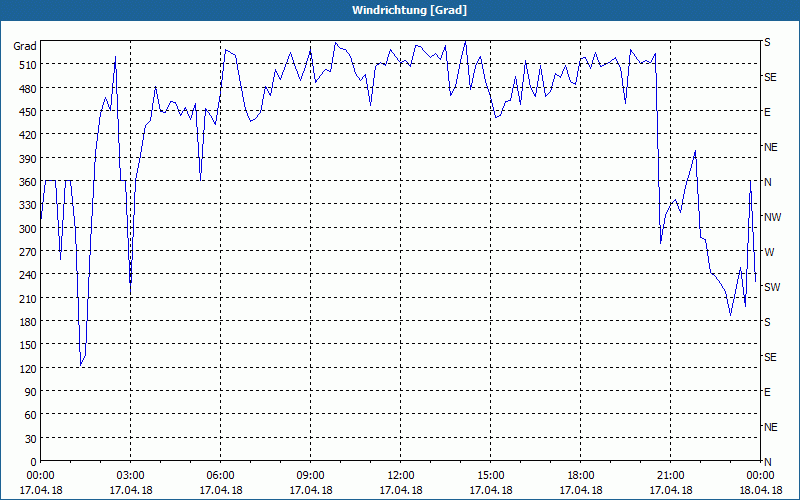The width and height of the screenshot is (800, 500).
Task: Select the 18:00 time label
Action: [x=581, y=476]
